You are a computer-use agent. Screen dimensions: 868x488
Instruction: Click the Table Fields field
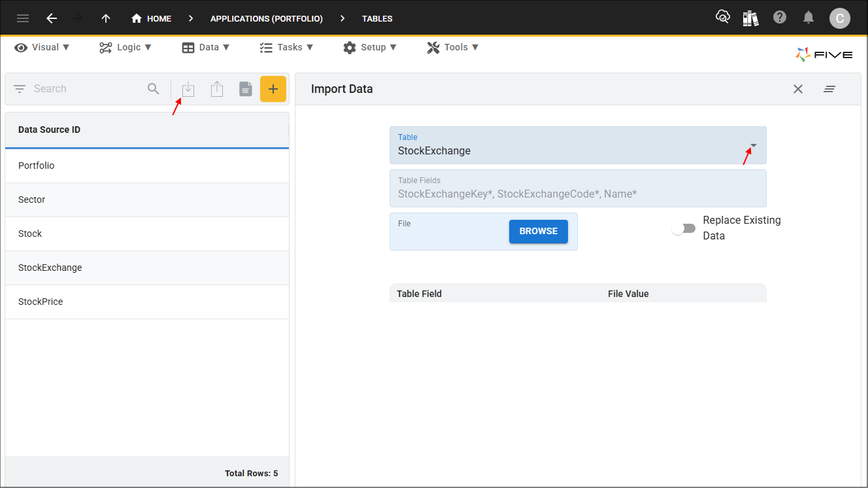point(578,188)
